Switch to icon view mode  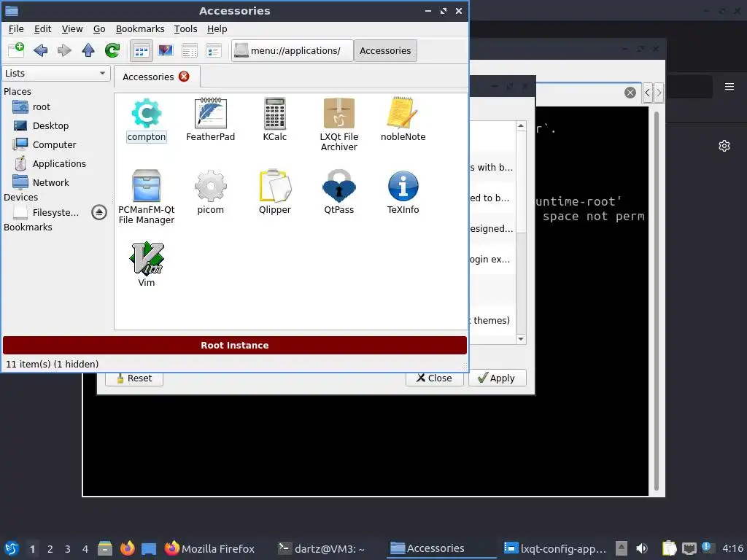coord(141,50)
